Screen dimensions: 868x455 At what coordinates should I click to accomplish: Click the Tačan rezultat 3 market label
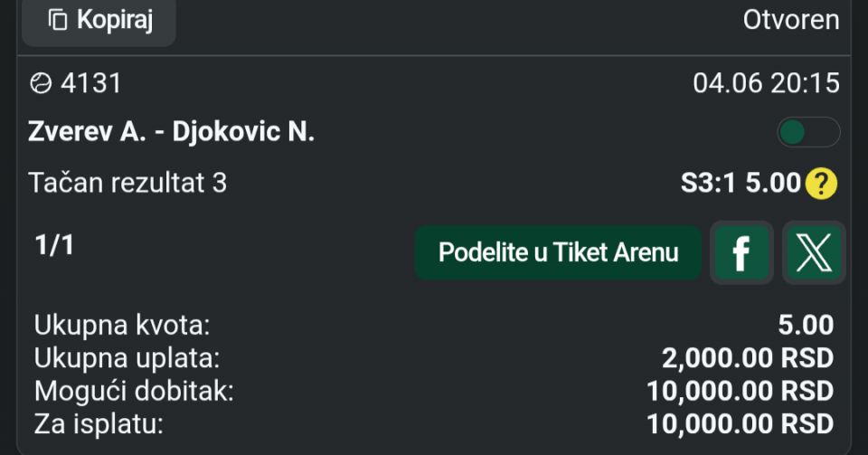click(x=127, y=184)
